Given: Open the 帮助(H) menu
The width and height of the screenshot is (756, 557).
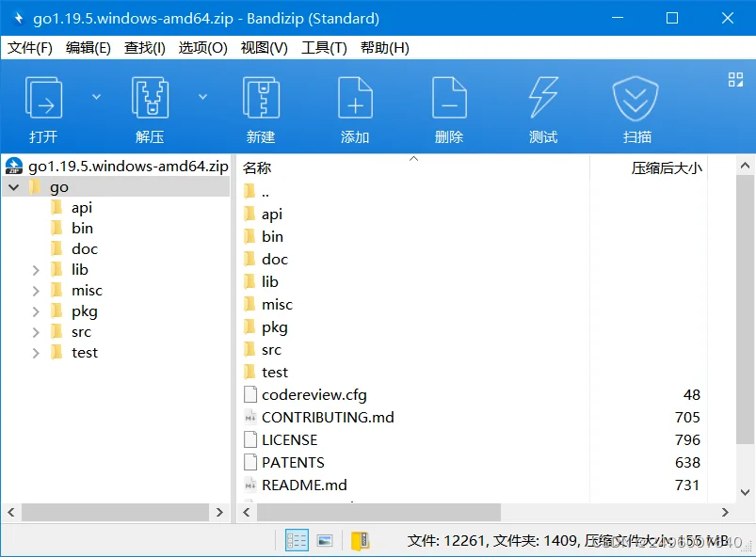Looking at the screenshot, I should pos(385,48).
